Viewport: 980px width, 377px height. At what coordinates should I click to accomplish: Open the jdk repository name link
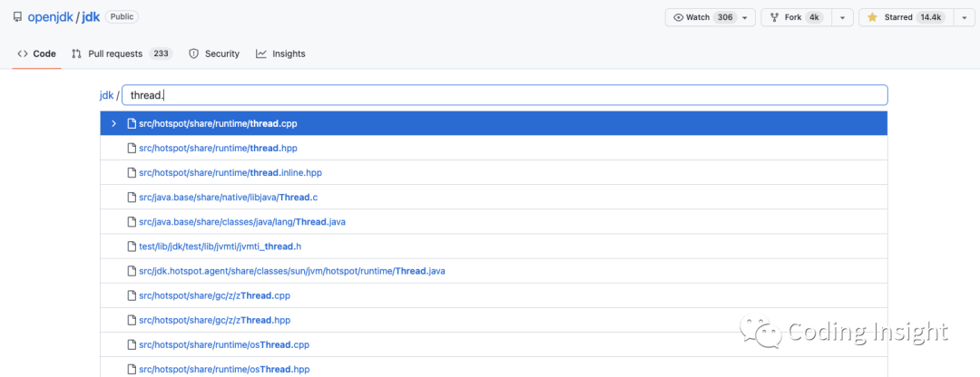[x=92, y=17]
